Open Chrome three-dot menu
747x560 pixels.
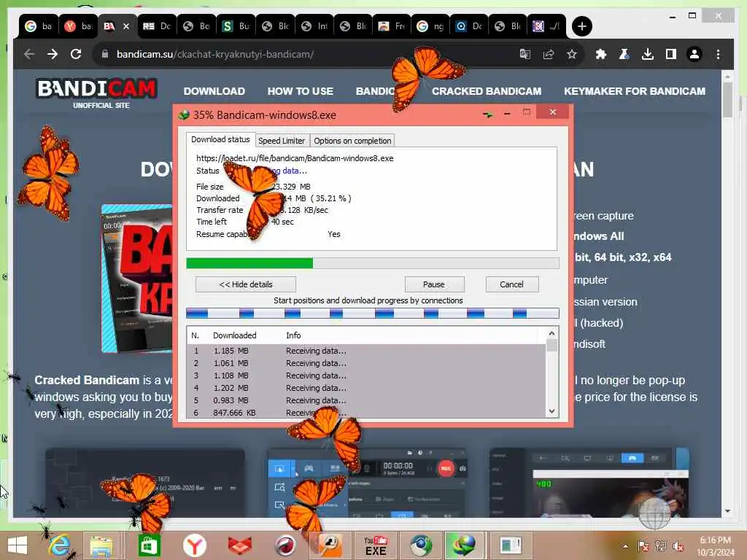click(x=718, y=54)
